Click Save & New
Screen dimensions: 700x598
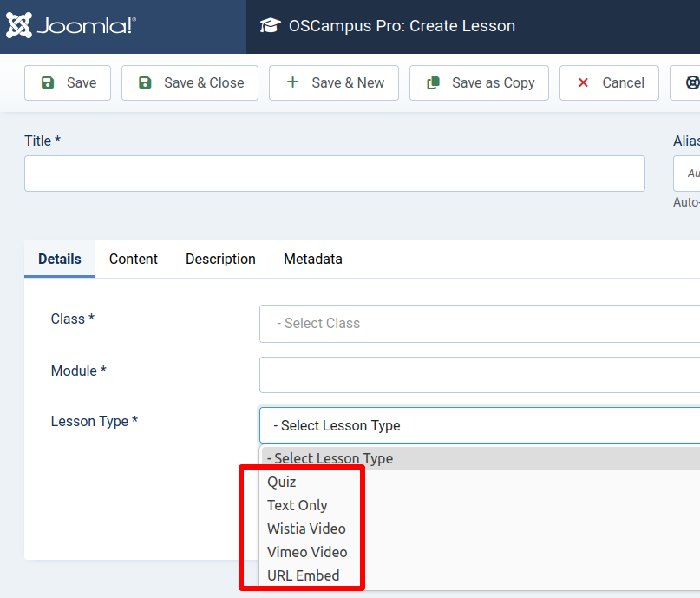click(333, 82)
